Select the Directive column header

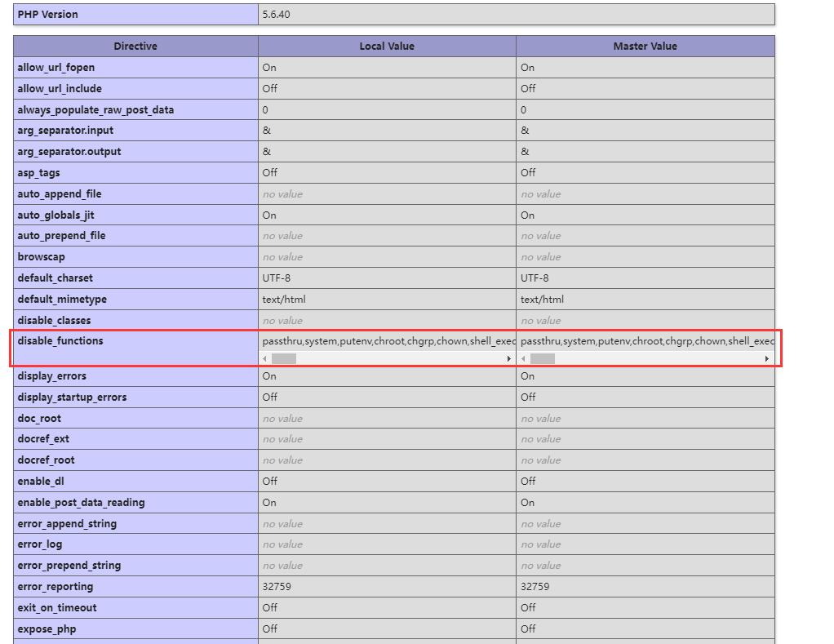pyautogui.click(x=135, y=47)
